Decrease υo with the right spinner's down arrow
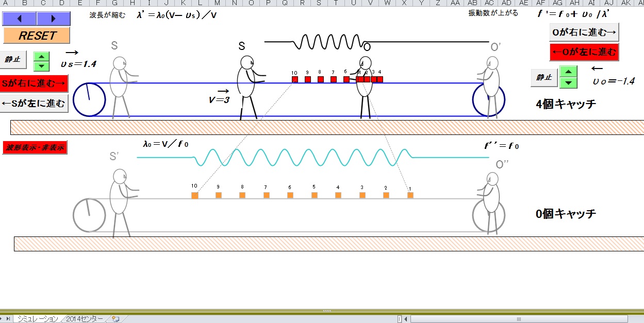 568,82
